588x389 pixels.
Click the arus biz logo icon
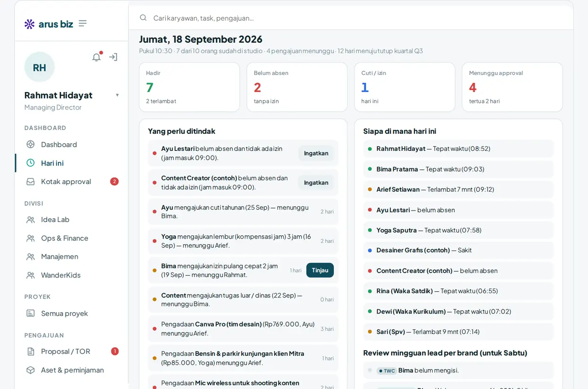(x=29, y=24)
